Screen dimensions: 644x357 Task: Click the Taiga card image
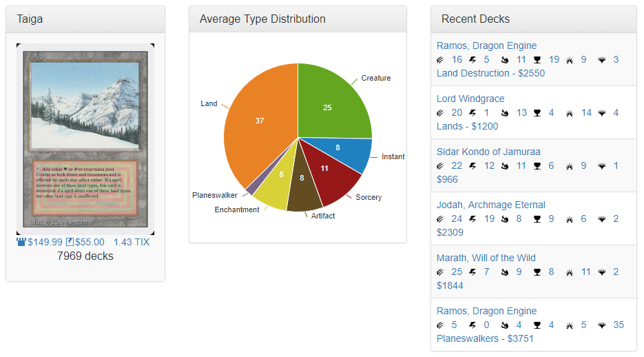tap(85, 139)
